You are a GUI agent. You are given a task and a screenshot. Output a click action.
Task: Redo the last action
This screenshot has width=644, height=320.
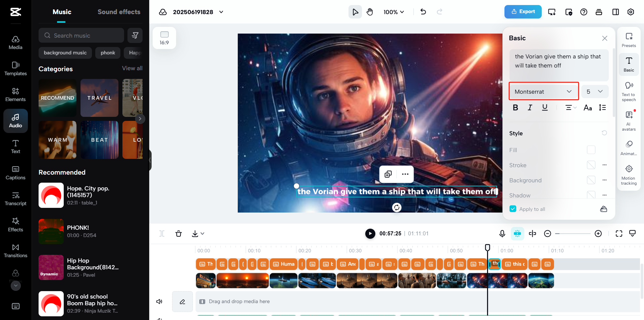(439, 12)
